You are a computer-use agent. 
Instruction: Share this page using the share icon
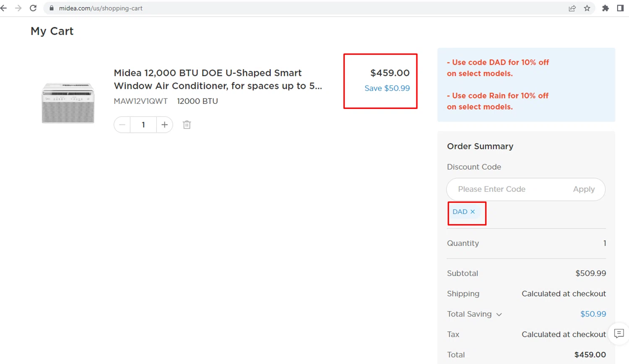click(x=572, y=8)
